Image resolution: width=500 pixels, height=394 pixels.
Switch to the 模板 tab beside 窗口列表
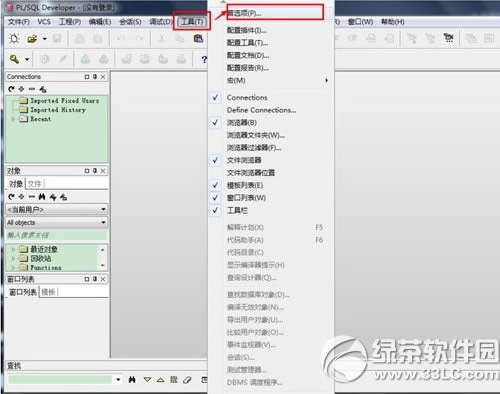49,292
